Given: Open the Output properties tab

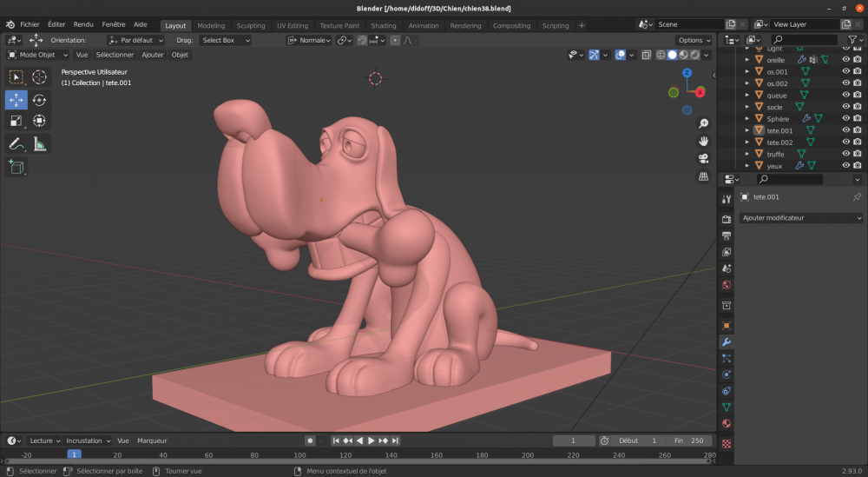Looking at the screenshot, I should (x=727, y=235).
